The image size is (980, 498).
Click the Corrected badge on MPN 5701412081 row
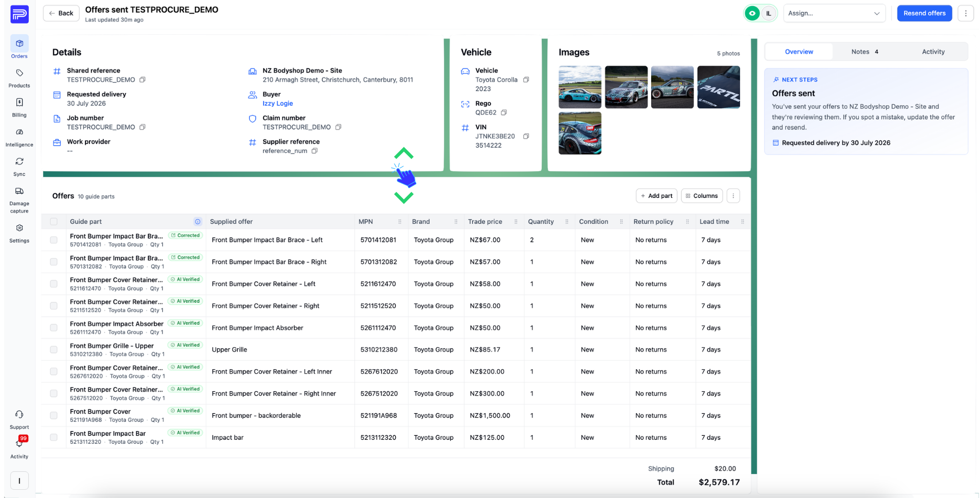(x=186, y=236)
